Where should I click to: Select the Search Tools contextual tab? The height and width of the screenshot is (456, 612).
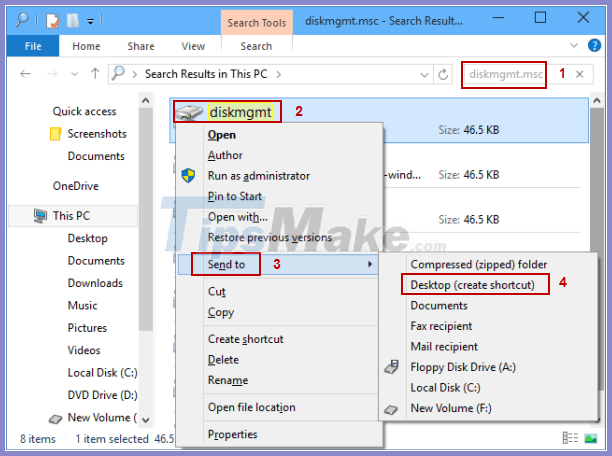click(256, 23)
